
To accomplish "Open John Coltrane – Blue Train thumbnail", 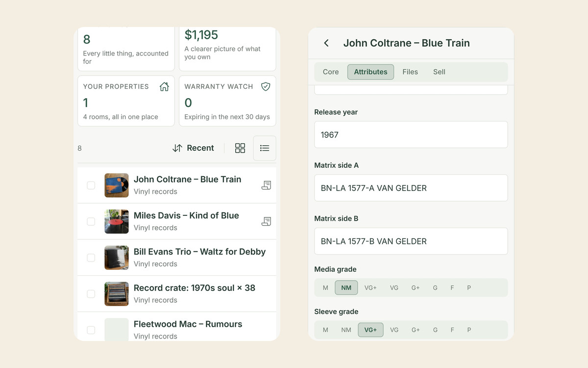I will pos(117,185).
